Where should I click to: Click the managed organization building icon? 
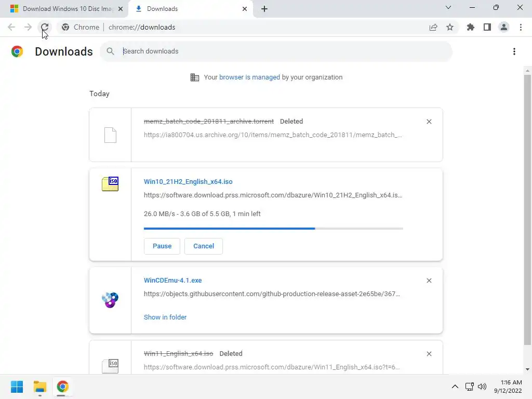(x=195, y=77)
